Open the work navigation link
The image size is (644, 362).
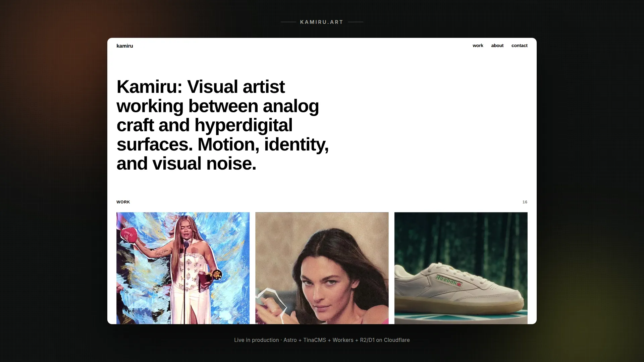pyautogui.click(x=478, y=46)
